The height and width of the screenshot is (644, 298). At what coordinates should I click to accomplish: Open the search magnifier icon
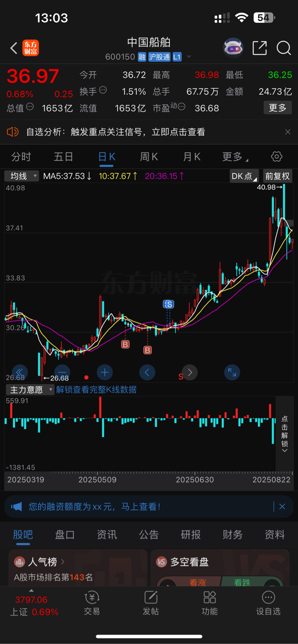tap(284, 48)
